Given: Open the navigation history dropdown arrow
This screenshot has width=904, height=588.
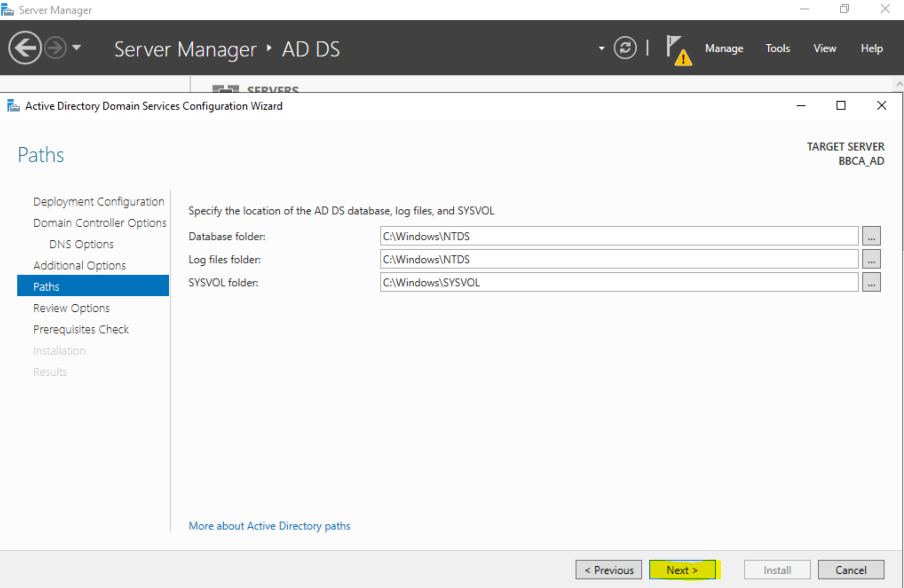Looking at the screenshot, I should pos(77,48).
